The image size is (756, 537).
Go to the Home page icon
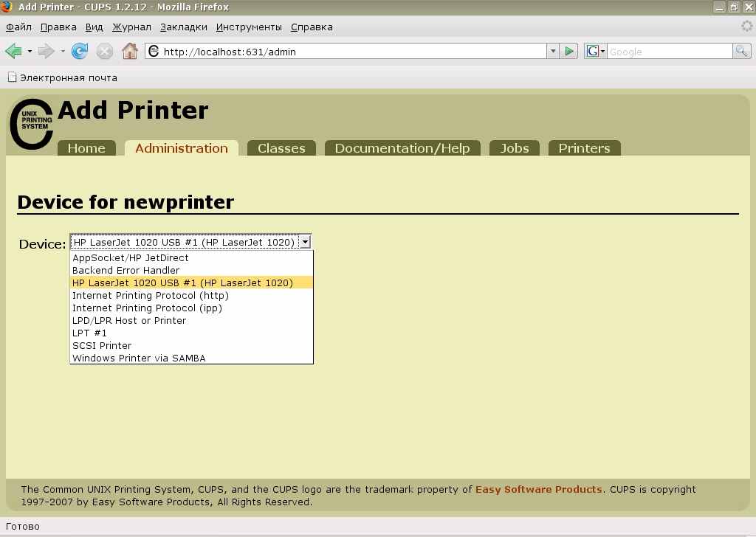tap(130, 51)
